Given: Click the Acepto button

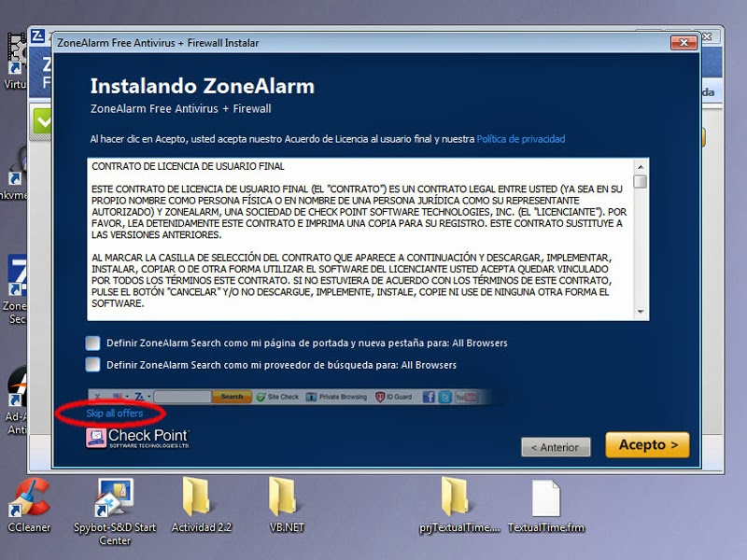Looking at the screenshot, I should pyautogui.click(x=647, y=445).
